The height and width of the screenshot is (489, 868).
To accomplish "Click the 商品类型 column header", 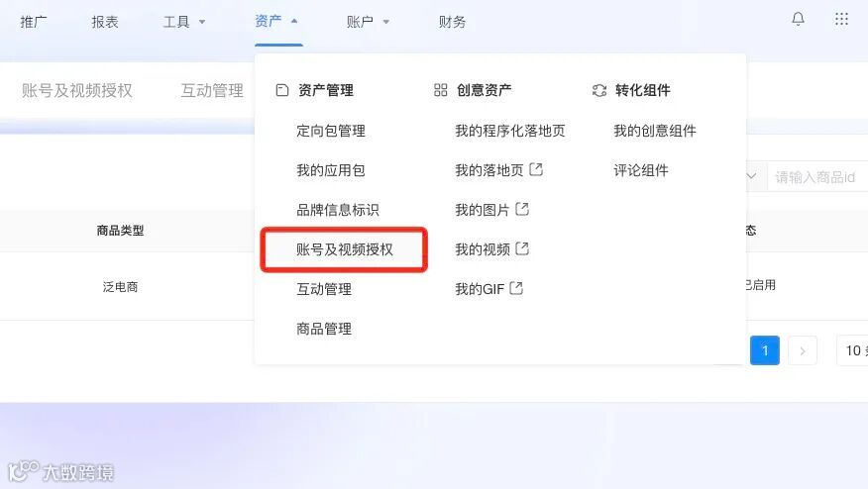I will click(x=120, y=230).
